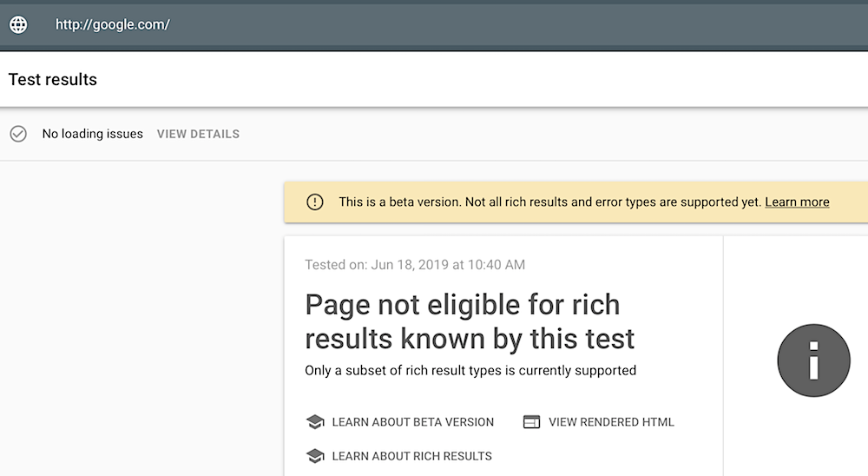The image size is (868, 476).
Task: Click the Tested on date line
Action: [x=415, y=265]
